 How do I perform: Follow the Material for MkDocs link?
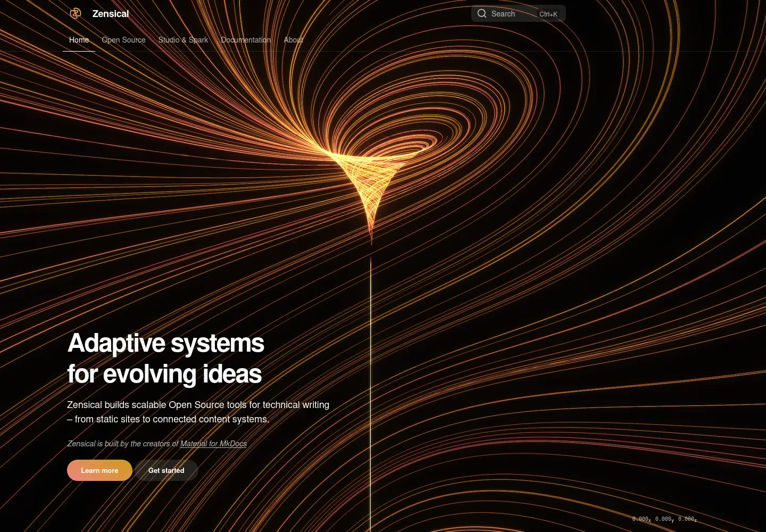tap(213, 444)
